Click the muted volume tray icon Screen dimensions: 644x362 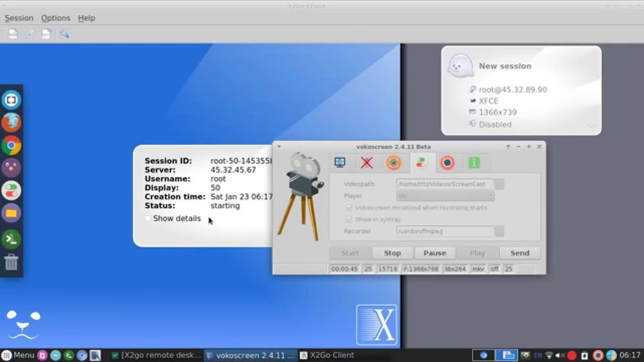coord(561,355)
